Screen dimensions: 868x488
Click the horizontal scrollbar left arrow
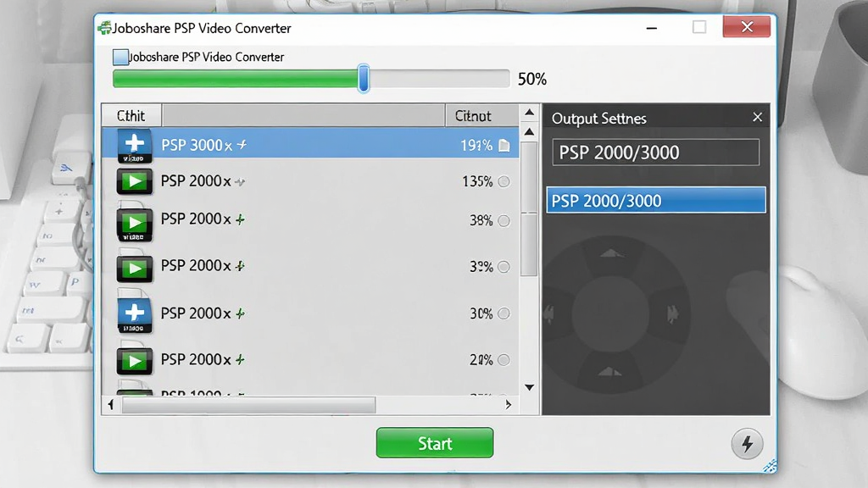click(111, 405)
